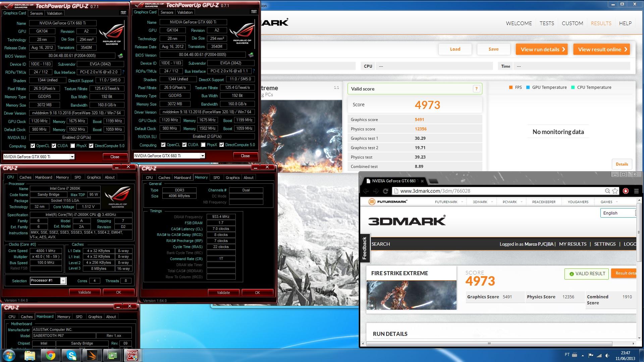Toggle DirectCompute 5.0 checkbox in left GPU-Z
The image size is (644, 362).
91,146
